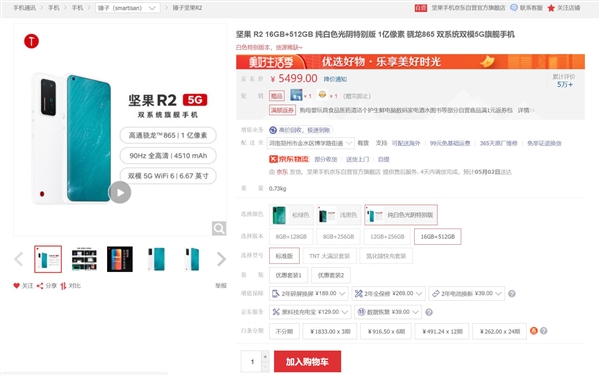Screen dimensions: 600x376
Task: Select the 松绿色 color option
Action: click(x=292, y=215)
